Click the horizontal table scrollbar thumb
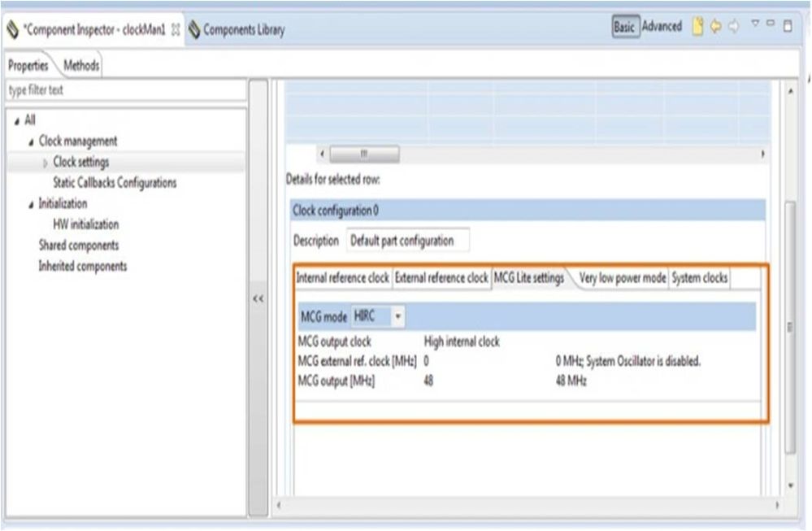Screen dimensions: 812x531 point(365,154)
